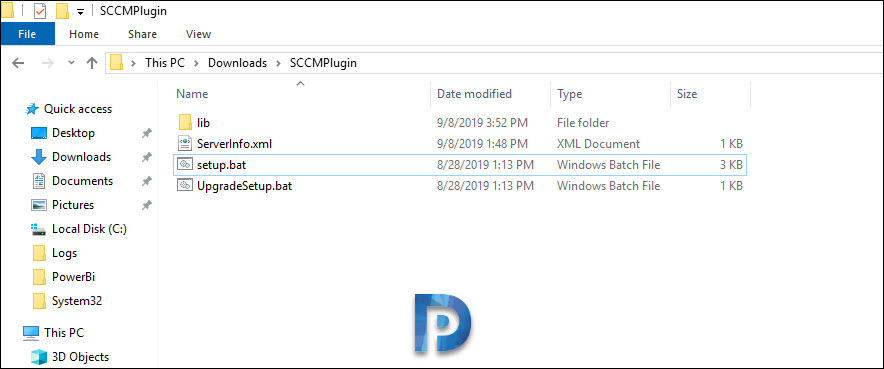Click the System32 folder icon
The image size is (884, 369).
coord(39,301)
